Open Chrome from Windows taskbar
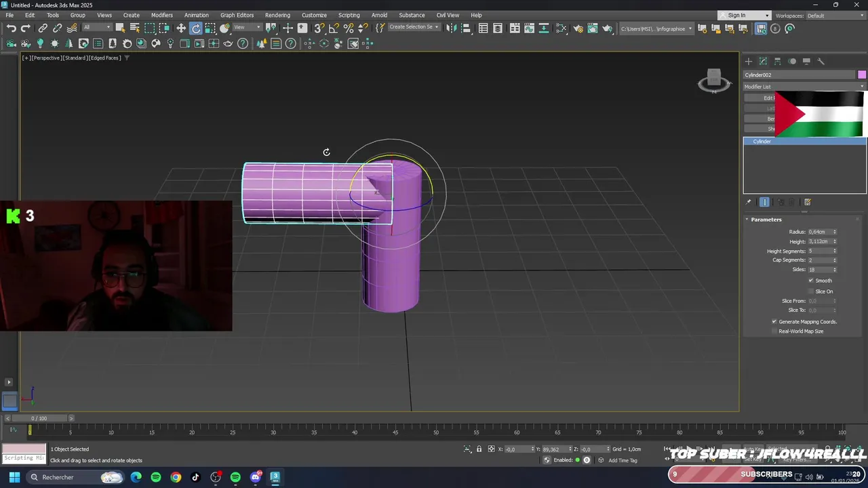The width and height of the screenshot is (868, 488). pyautogui.click(x=176, y=477)
